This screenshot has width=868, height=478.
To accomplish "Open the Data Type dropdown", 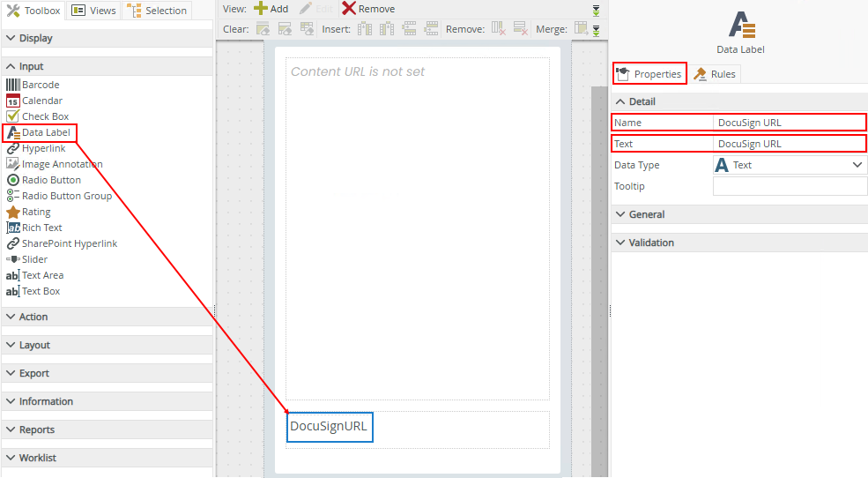I will 790,165.
